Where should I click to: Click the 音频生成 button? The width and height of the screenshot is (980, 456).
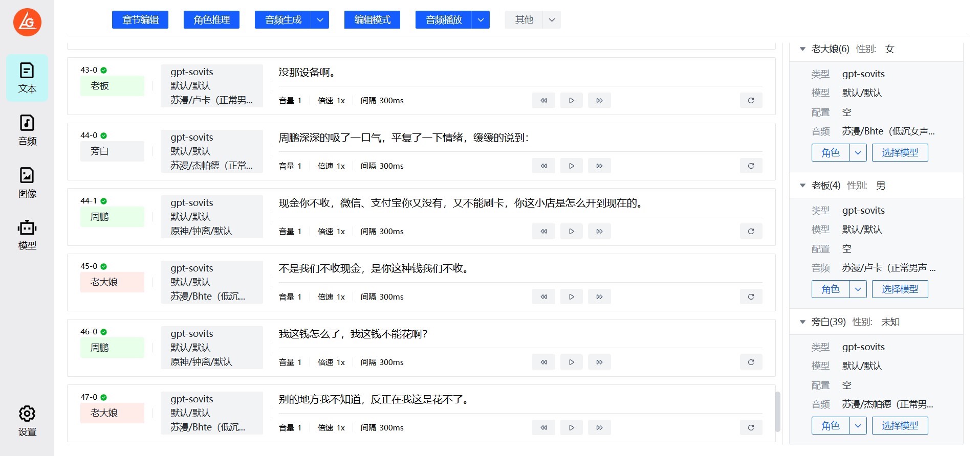283,20
